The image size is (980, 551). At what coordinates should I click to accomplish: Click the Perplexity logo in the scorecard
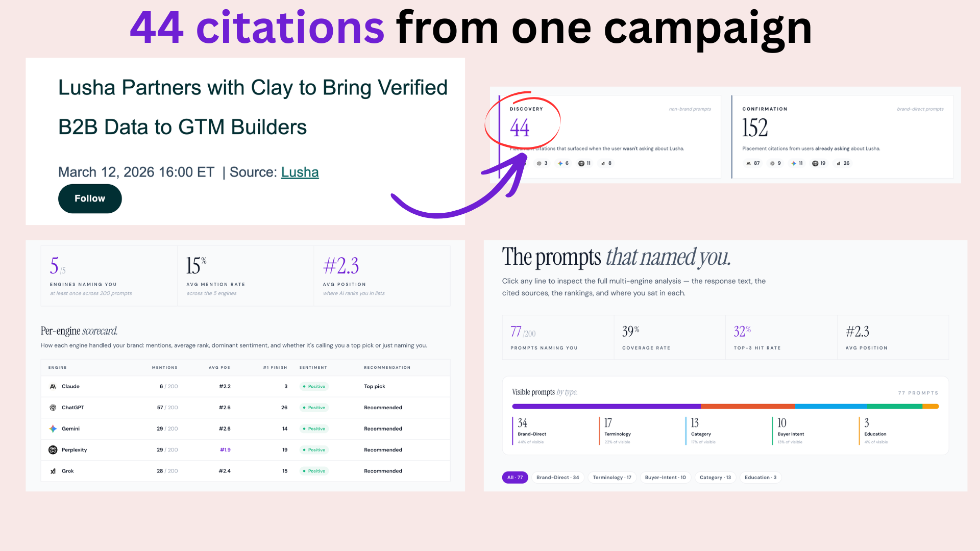53,450
